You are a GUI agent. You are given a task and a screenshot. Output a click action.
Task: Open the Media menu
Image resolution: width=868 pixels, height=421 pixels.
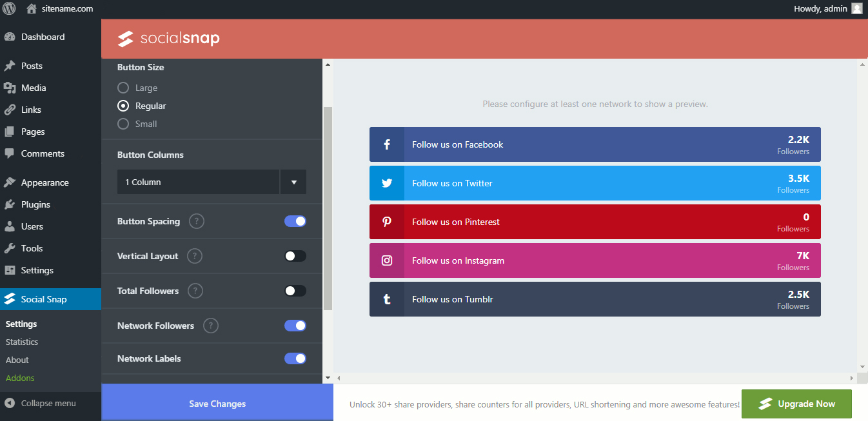[x=50, y=88]
